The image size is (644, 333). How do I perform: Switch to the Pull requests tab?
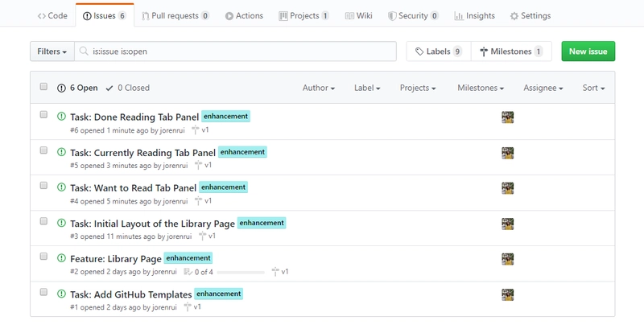[175, 15]
